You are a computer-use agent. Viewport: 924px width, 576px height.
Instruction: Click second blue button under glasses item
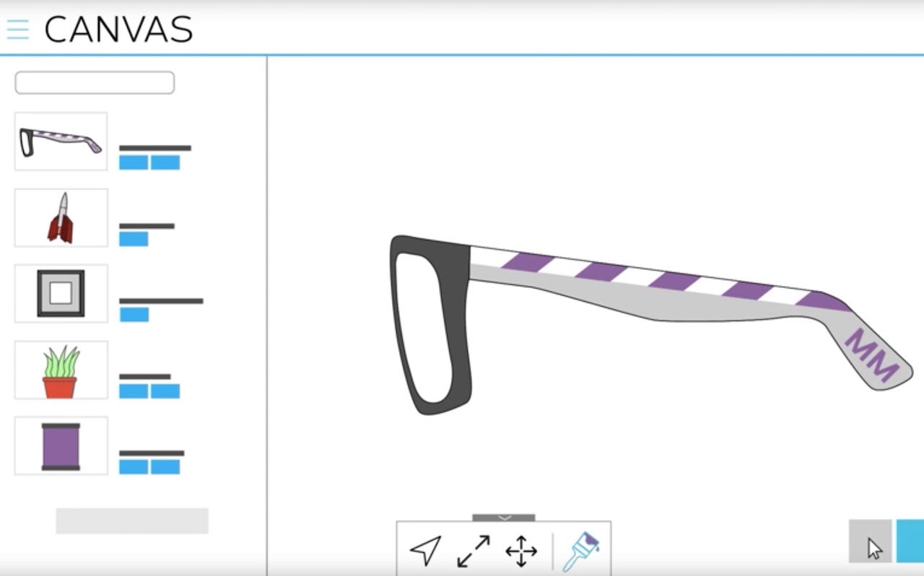coord(165,162)
